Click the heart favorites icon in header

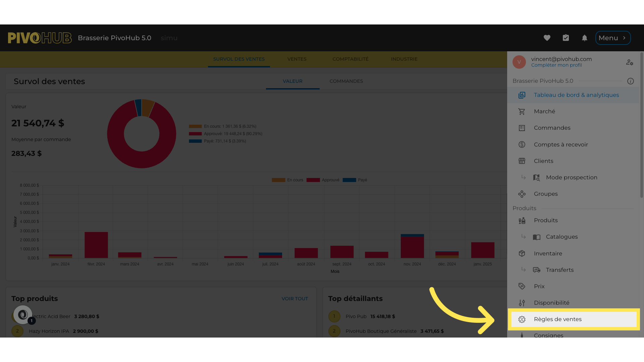[x=547, y=38]
